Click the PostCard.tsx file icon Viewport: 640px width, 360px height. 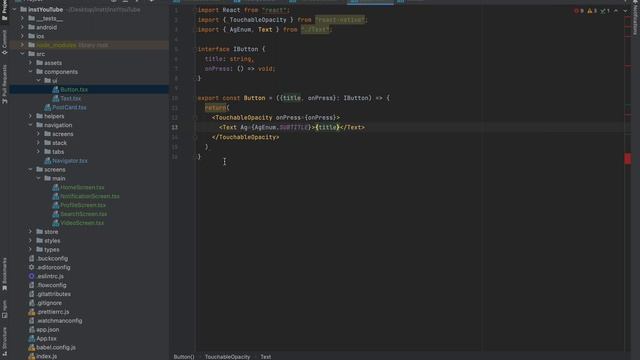47,107
